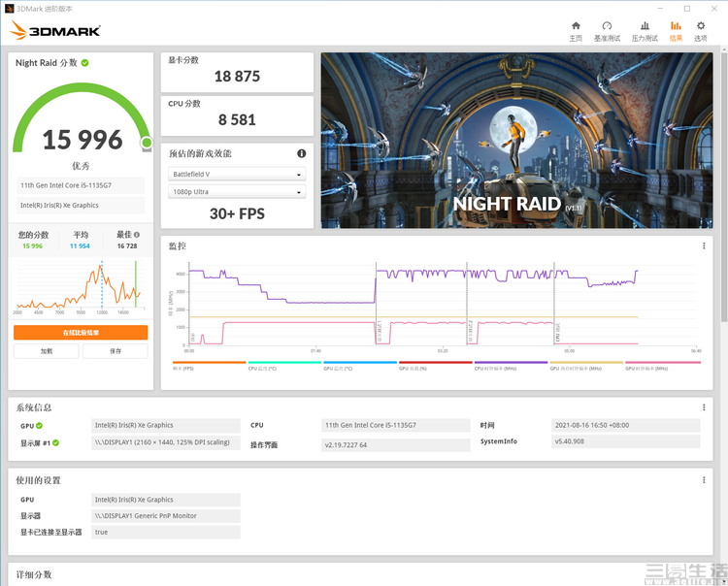Viewport: 728px width, 586px height.
Task: Click the SystemInfo version v5.40.908
Action: tap(625, 441)
